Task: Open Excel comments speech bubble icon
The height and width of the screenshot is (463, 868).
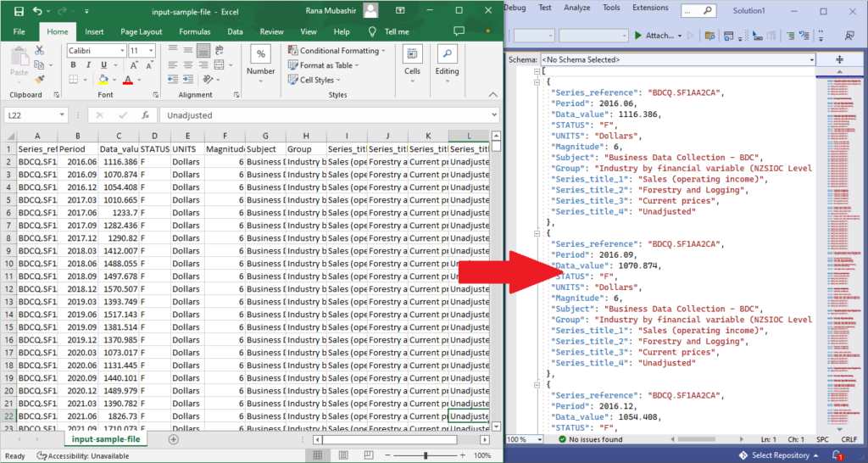Action: point(459,31)
